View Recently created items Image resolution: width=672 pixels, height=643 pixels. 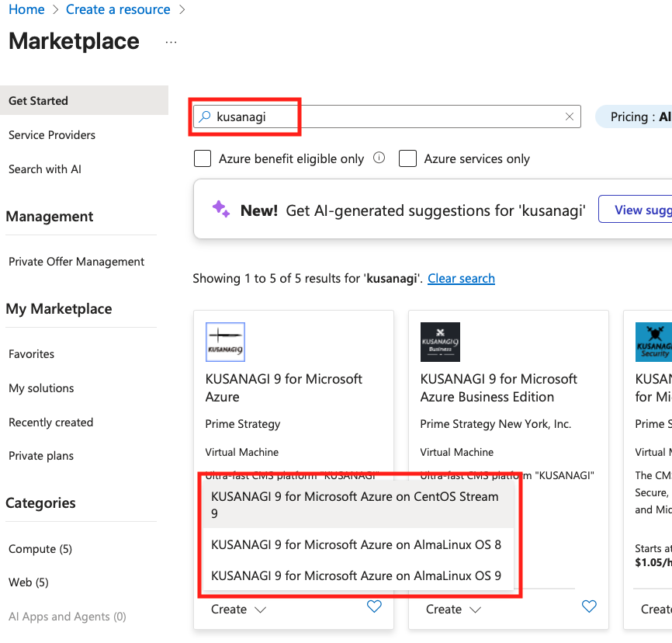coord(50,422)
